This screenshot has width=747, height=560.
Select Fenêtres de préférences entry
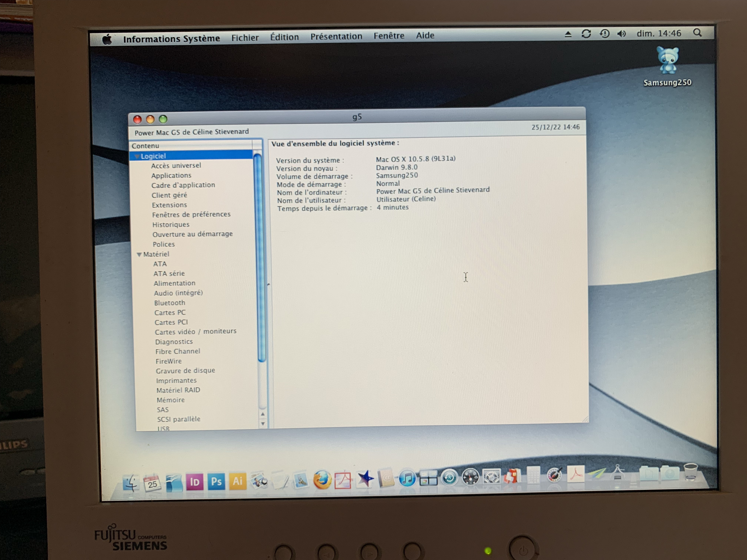coord(191,215)
